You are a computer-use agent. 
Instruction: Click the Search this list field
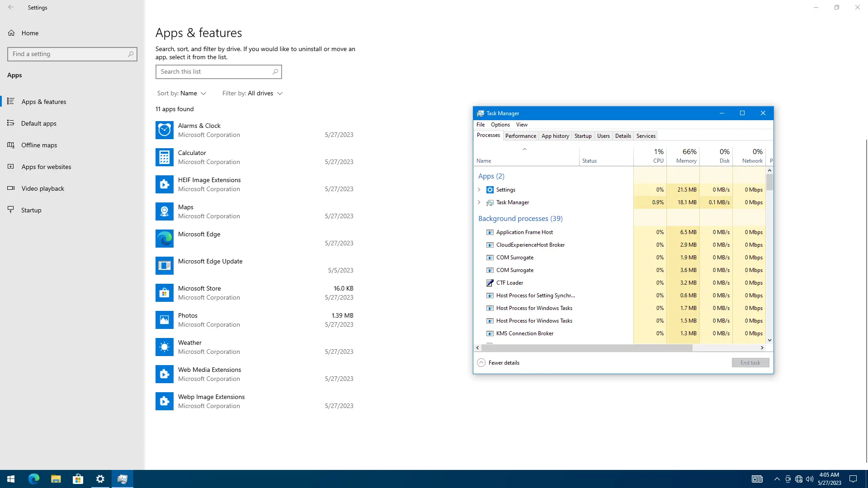click(214, 72)
